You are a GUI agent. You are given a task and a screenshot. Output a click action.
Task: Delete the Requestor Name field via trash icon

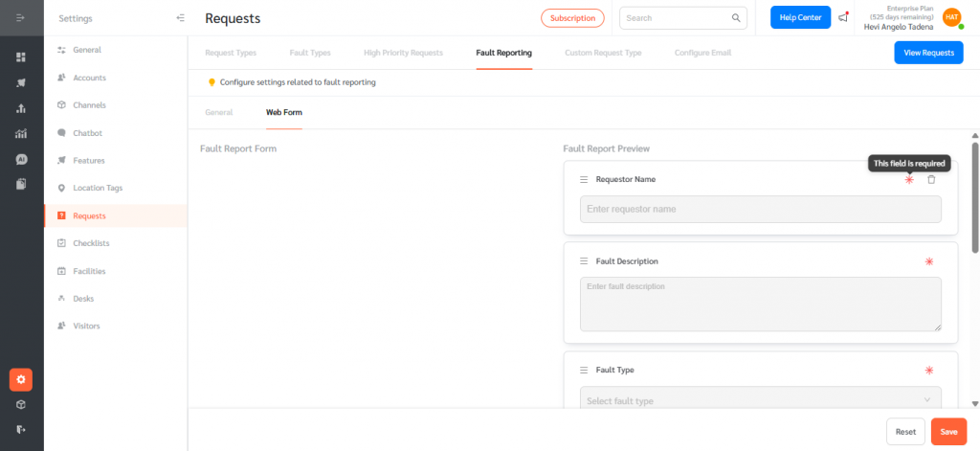[x=931, y=180]
